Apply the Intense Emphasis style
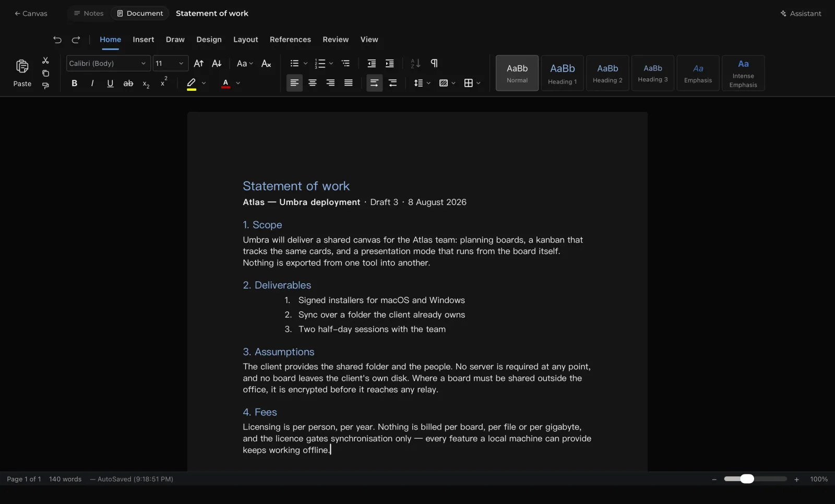This screenshot has width=835, height=504. (x=743, y=73)
